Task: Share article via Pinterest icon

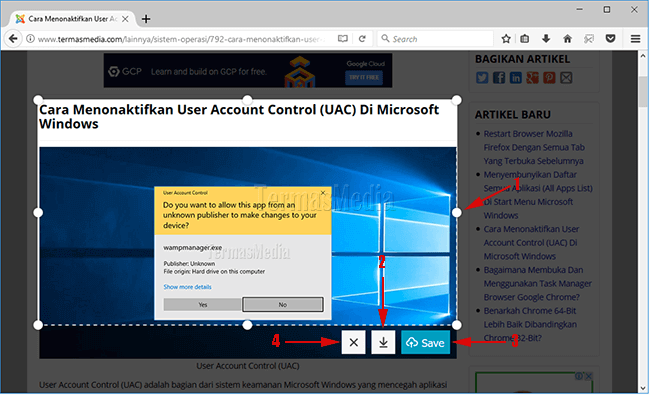Action: click(x=549, y=78)
